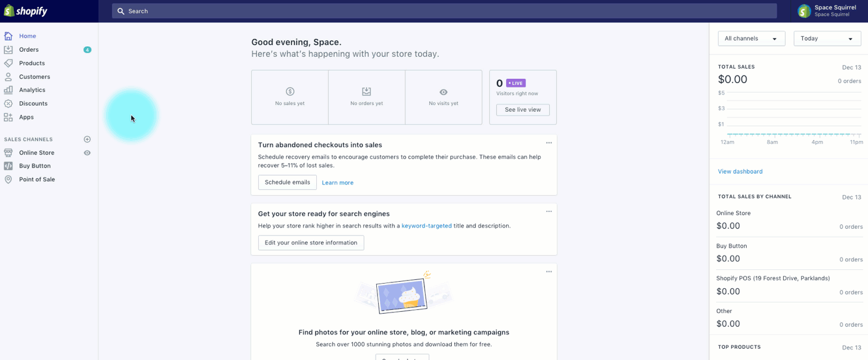Open the search engines card's more menu

[x=549, y=212]
